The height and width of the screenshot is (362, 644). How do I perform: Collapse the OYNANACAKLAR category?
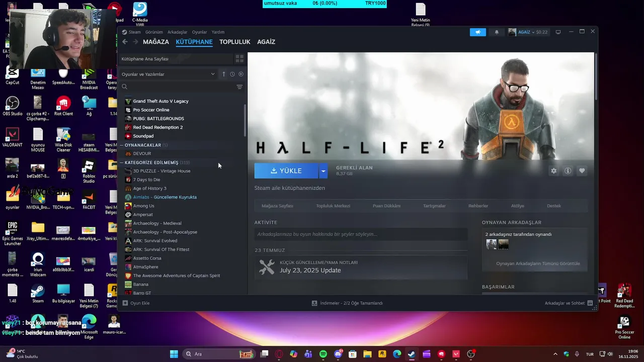click(x=121, y=145)
